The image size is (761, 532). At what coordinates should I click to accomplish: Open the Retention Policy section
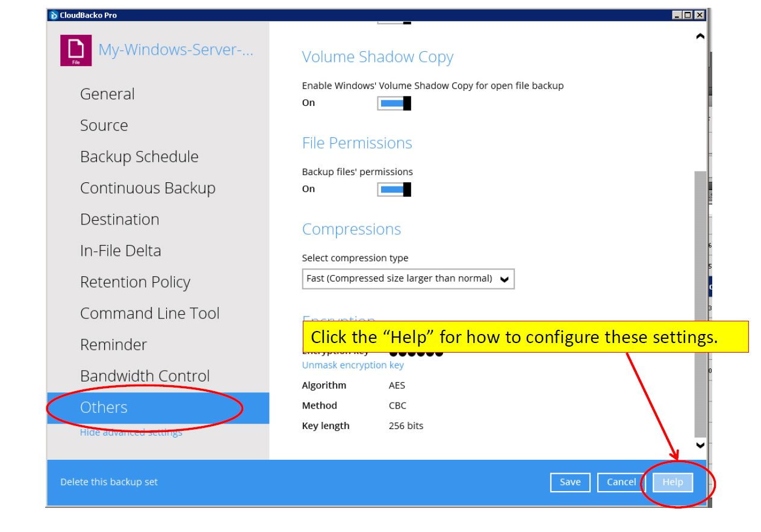click(x=135, y=282)
